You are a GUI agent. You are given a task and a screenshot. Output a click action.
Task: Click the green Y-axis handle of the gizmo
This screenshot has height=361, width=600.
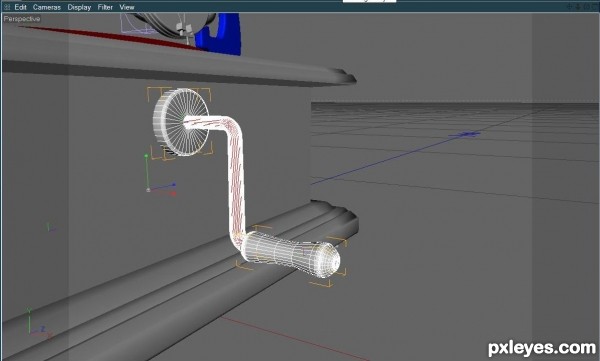click(x=146, y=156)
